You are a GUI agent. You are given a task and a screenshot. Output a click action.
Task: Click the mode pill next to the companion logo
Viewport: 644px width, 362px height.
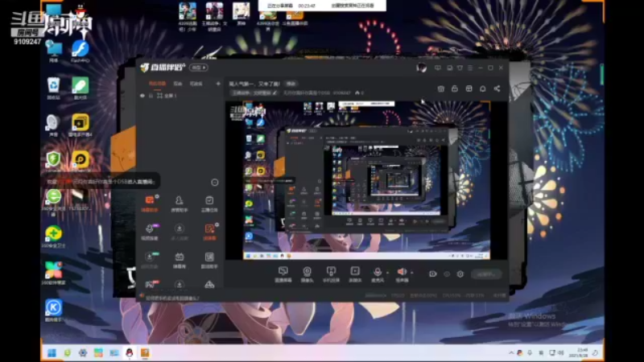coord(199,68)
